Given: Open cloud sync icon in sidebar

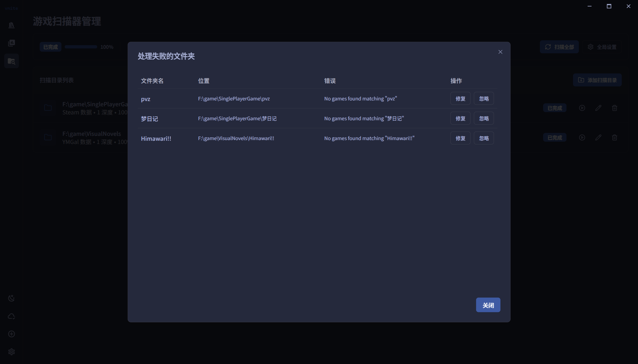Looking at the screenshot, I should tap(11, 316).
